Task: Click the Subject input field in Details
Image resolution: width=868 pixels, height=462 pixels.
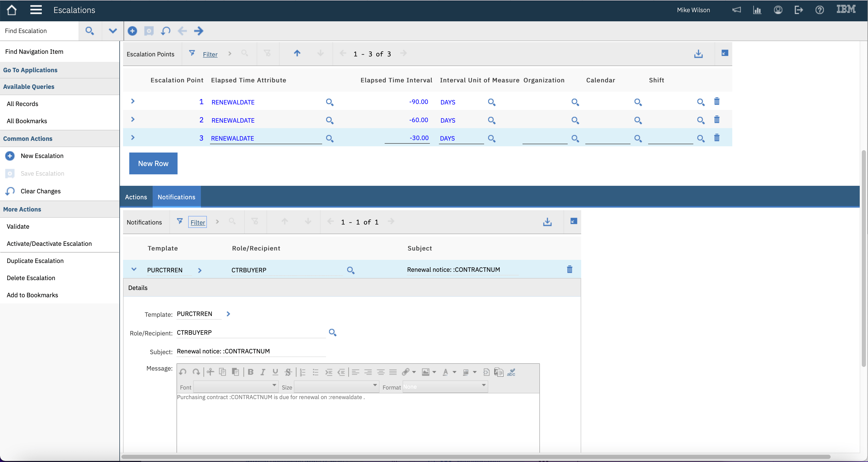Action: [x=251, y=351]
